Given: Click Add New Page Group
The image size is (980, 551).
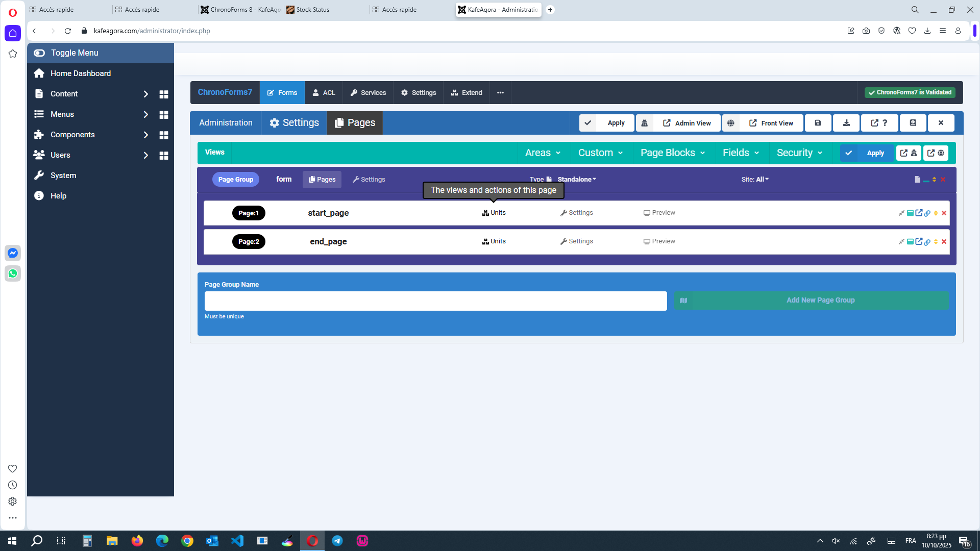Looking at the screenshot, I should (x=820, y=300).
